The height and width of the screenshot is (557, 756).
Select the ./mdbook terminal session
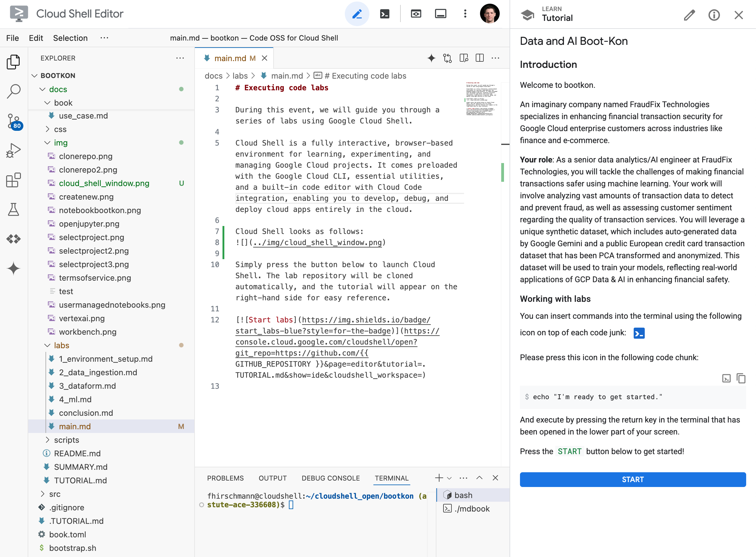pos(473,508)
